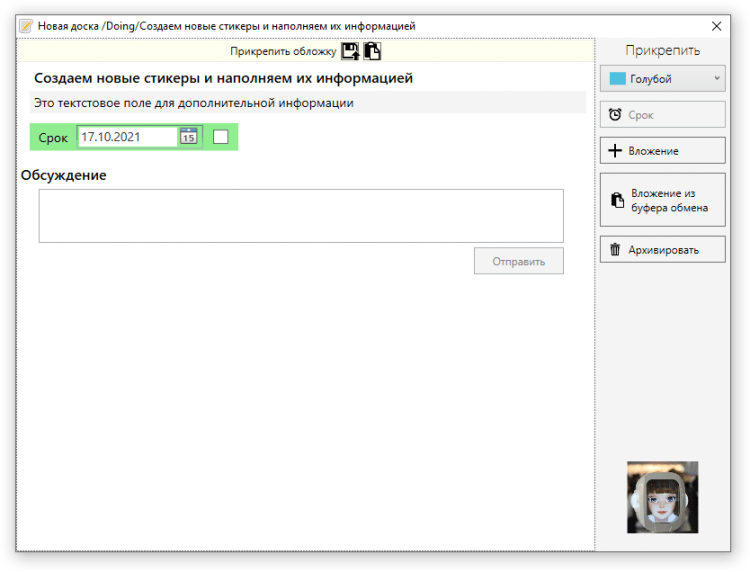Click the Архивировать button label
This screenshot has width=750, height=572.
663,250
